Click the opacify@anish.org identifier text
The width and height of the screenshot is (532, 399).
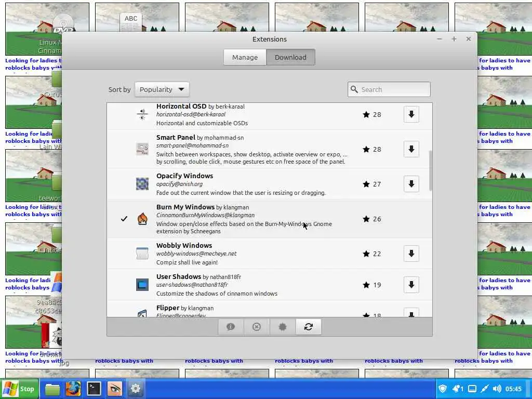click(x=179, y=184)
